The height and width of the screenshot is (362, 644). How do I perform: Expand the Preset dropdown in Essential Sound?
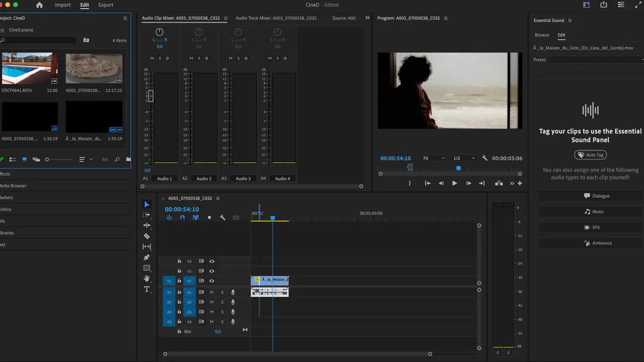596,60
